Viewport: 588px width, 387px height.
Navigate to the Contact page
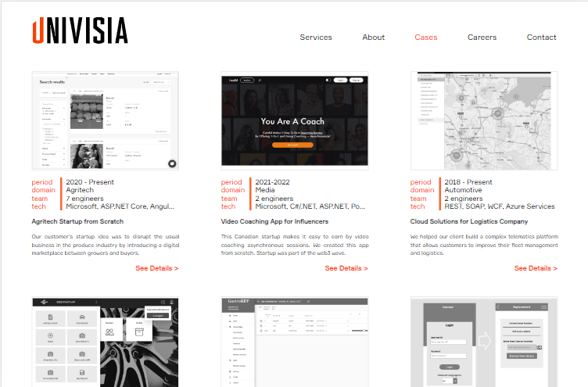click(541, 37)
